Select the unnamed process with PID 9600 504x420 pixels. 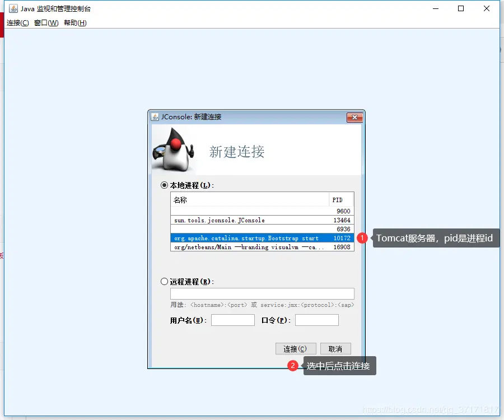(x=262, y=211)
